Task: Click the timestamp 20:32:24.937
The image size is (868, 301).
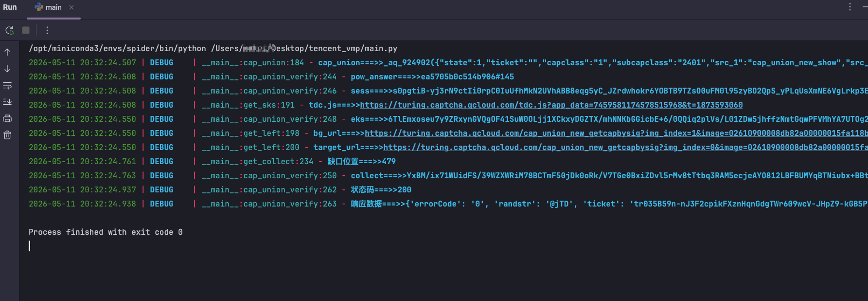Action: (82, 189)
